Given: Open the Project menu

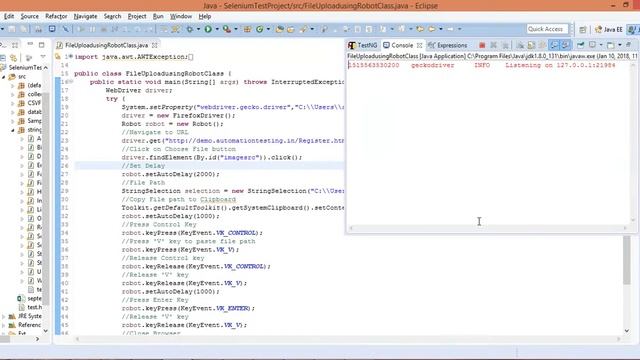Looking at the screenshot, I should click(x=137, y=16).
